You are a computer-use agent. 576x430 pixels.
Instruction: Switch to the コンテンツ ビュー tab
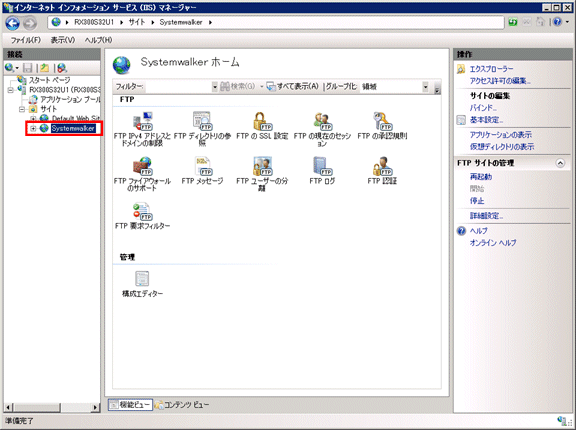coord(182,405)
